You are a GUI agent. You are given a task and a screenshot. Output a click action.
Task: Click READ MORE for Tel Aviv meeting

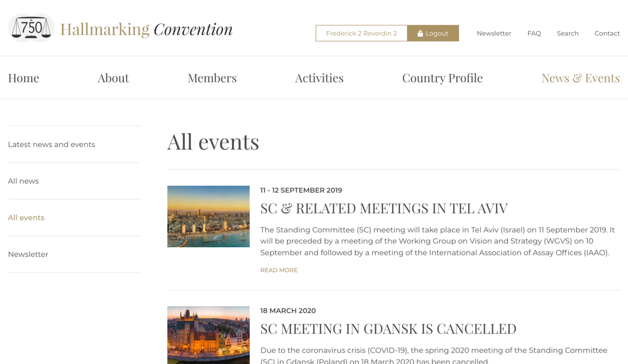(279, 270)
